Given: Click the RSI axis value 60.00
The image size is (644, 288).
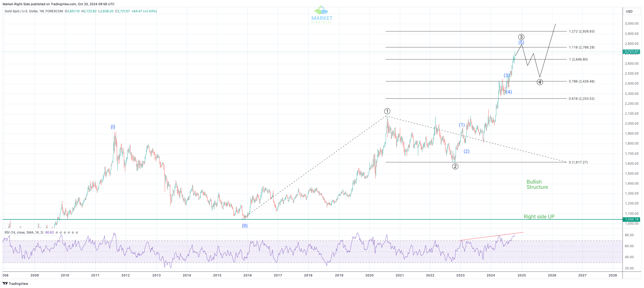Looking at the screenshot, I should pyautogui.click(x=629, y=246).
